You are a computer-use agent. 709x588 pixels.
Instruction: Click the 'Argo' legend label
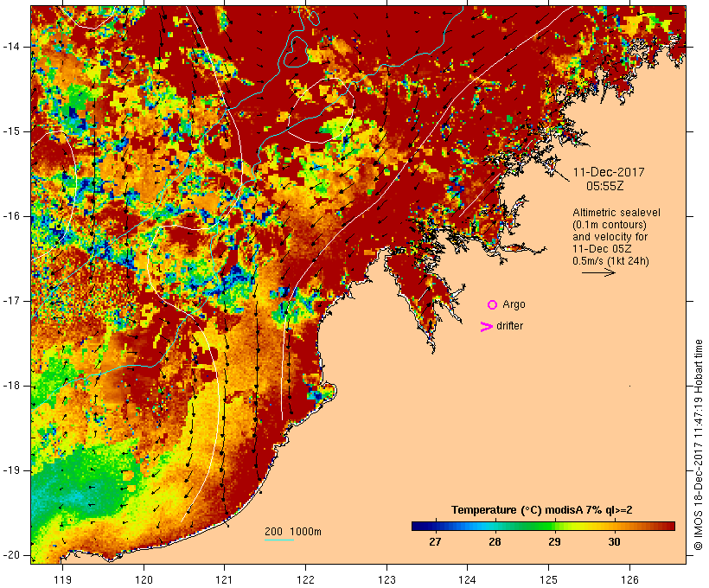pos(514,304)
